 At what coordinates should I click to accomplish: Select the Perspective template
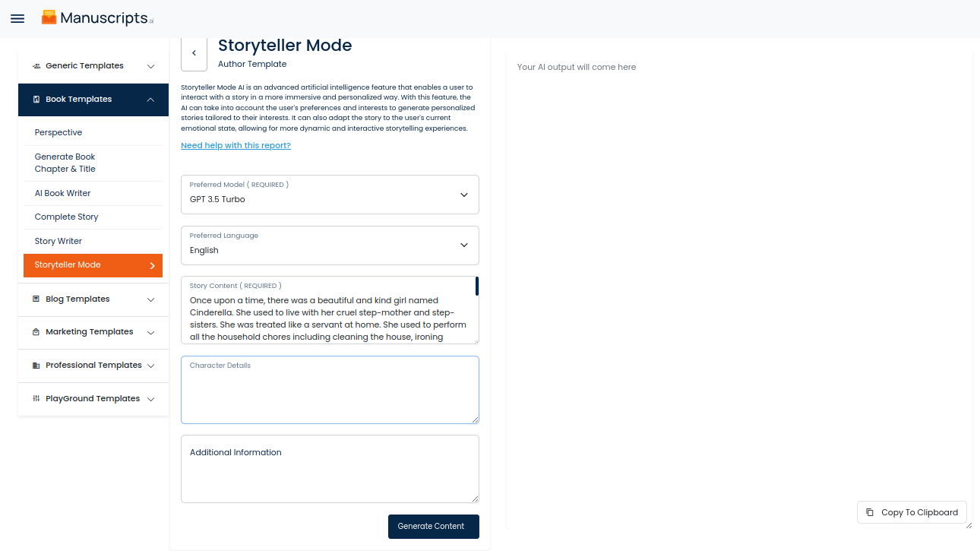tap(58, 132)
